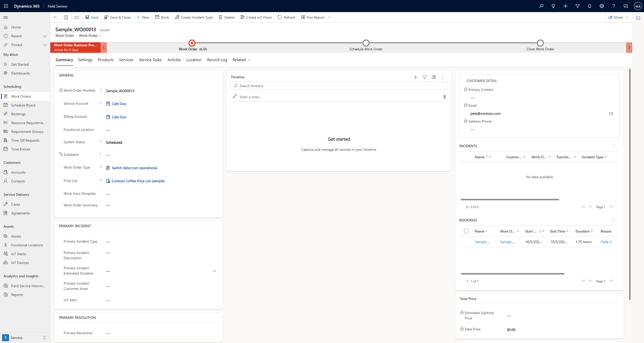Click the plus quick create icon in top bar
644x343 pixels.
(565, 6)
